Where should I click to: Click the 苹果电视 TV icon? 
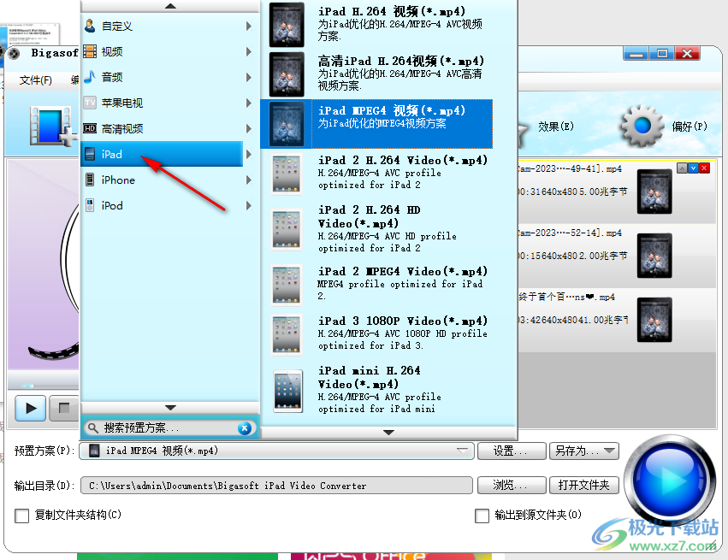pyautogui.click(x=90, y=103)
